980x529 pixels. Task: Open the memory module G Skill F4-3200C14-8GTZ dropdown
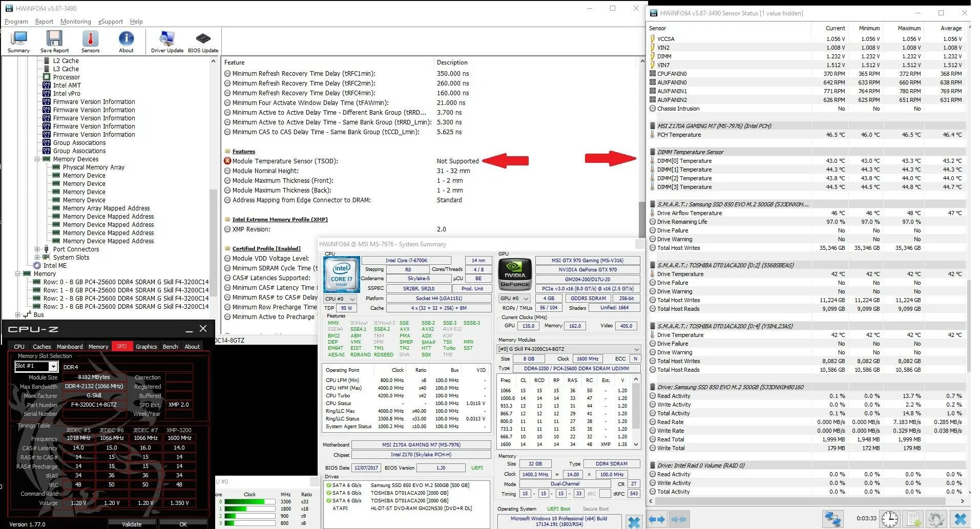click(569, 349)
